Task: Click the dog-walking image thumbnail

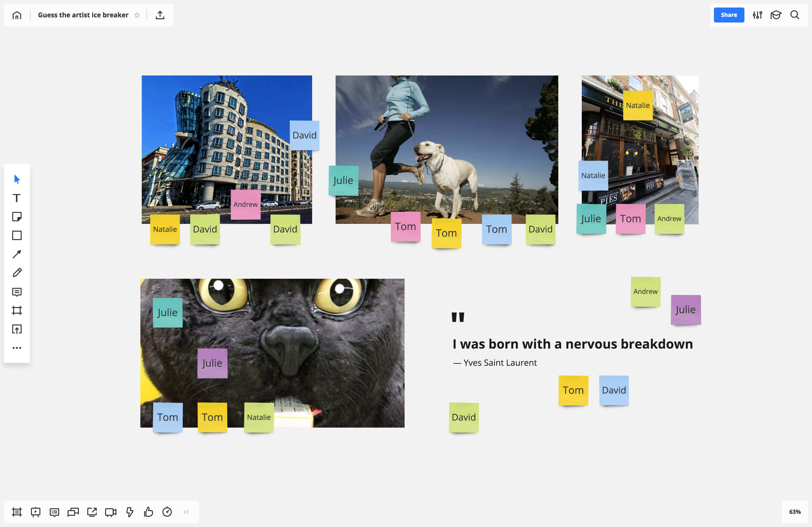Action: click(x=447, y=150)
